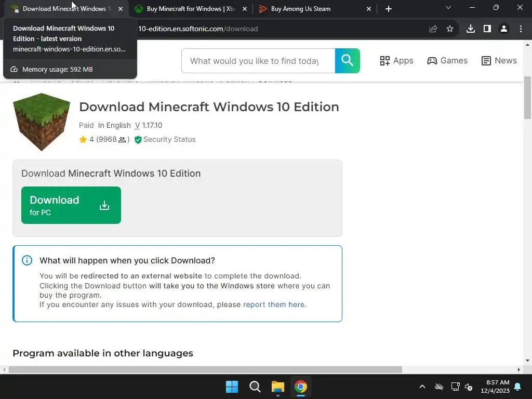Close the Buy Minecraft for Windows tab

(x=245, y=9)
